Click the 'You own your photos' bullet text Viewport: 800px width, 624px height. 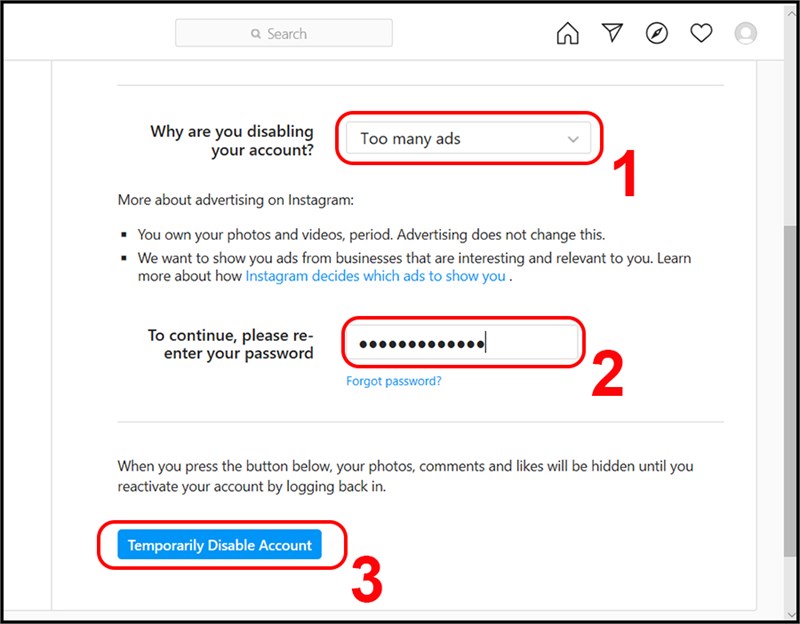(370, 235)
